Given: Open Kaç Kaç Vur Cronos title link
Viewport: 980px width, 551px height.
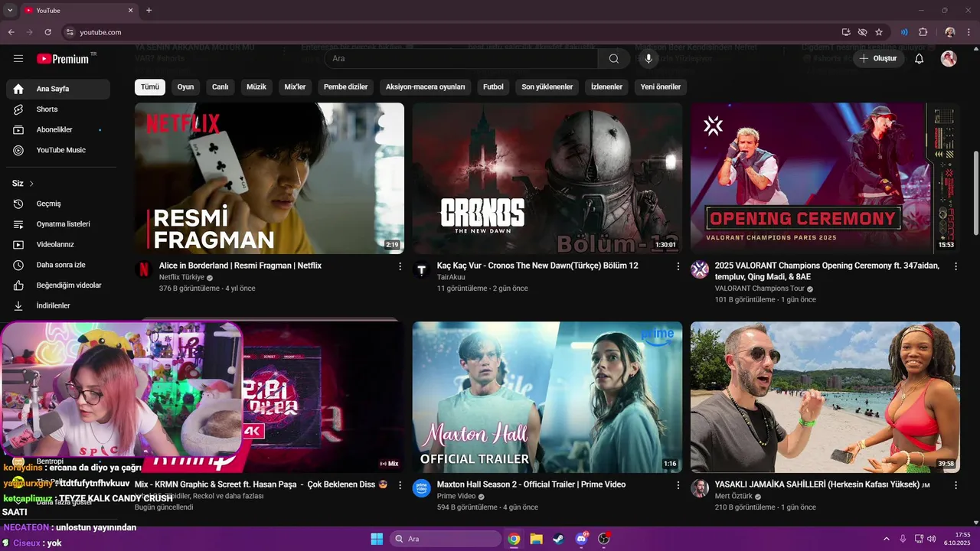Looking at the screenshot, I should coord(537,266).
